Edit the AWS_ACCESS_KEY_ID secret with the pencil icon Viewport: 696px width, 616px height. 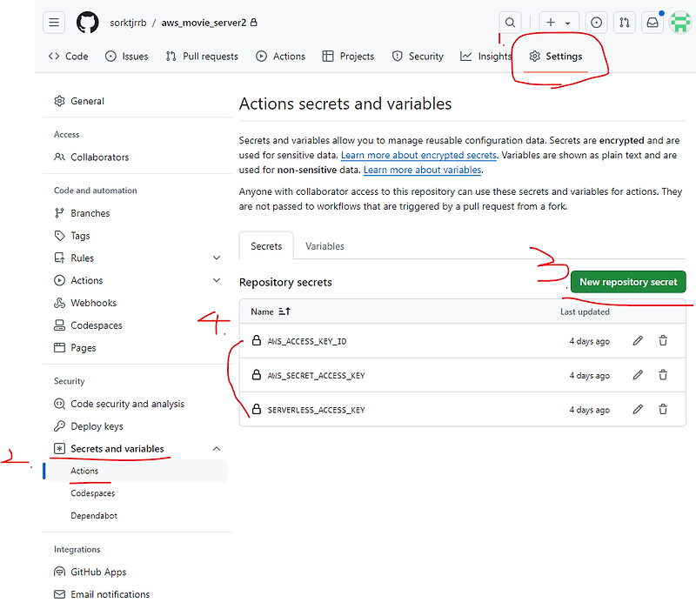638,341
